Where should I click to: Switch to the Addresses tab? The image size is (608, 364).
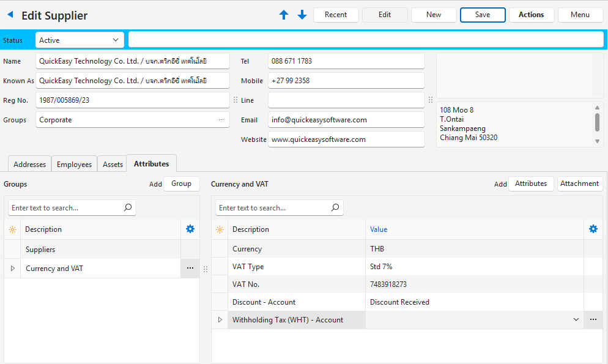click(x=29, y=164)
